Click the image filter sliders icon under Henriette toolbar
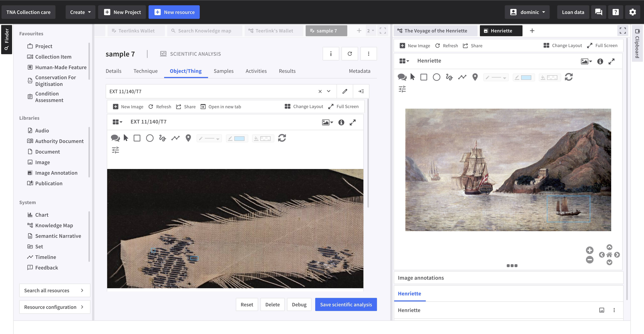 click(402, 89)
